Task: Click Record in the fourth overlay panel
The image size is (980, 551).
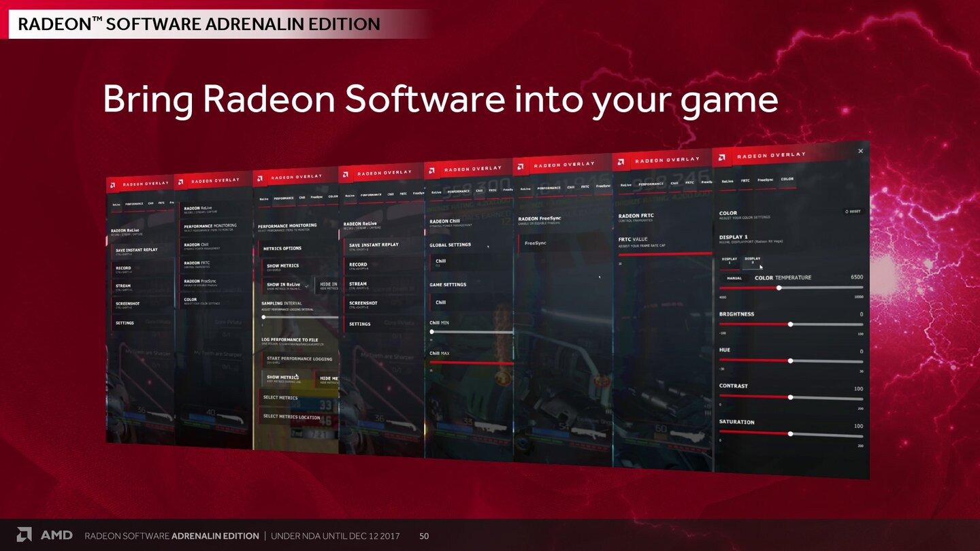Action: coord(383,266)
